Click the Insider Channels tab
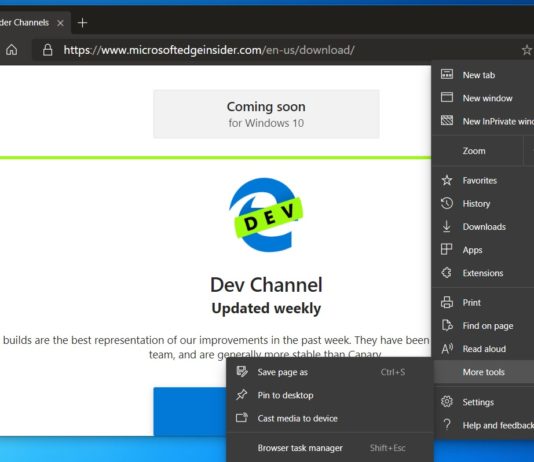534x462 pixels. tap(34, 23)
